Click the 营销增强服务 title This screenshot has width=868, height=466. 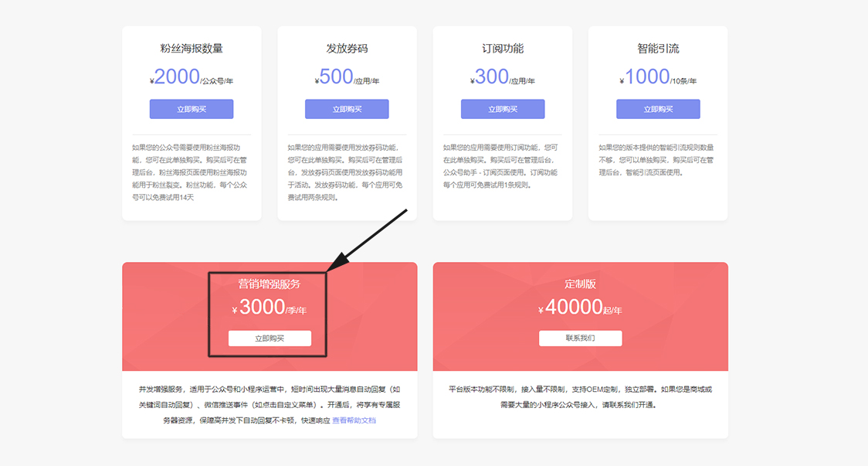click(270, 284)
